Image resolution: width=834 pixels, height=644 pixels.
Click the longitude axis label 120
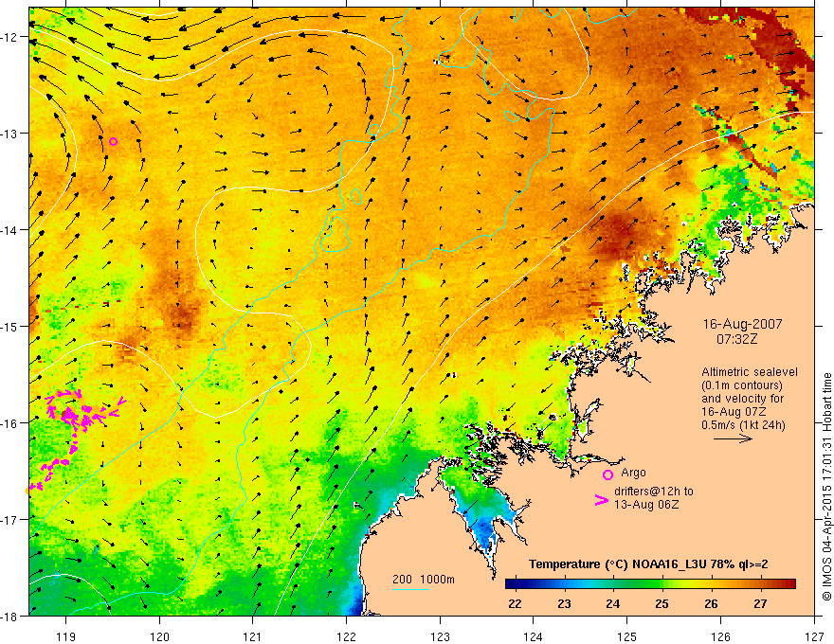pos(159,636)
